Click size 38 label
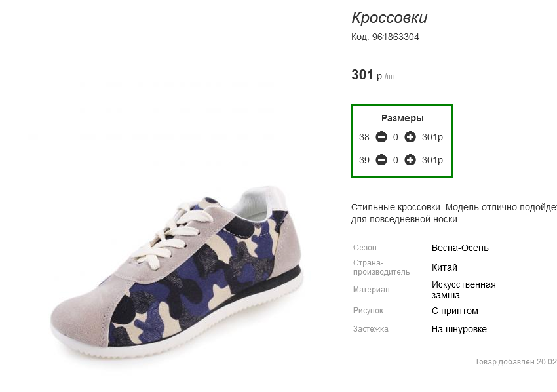The height and width of the screenshot is (392, 557). (x=364, y=137)
